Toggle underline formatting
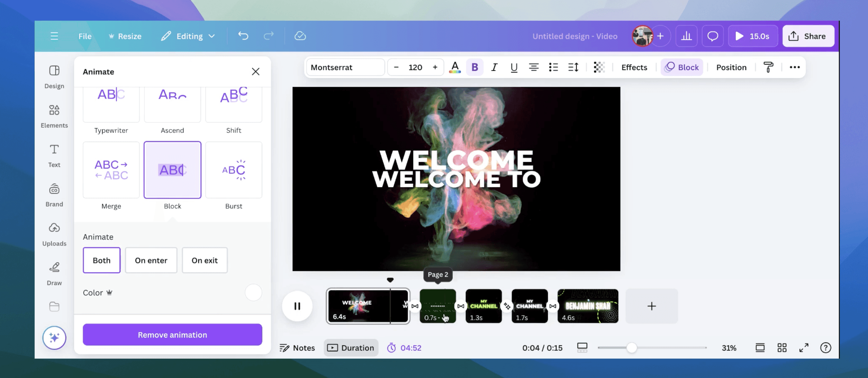Screen dimensions: 868x378 (x=514, y=67)
